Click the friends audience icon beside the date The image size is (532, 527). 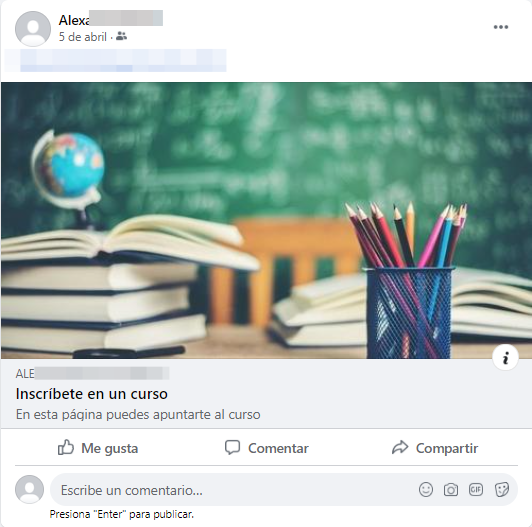click(x=121, y=36)
